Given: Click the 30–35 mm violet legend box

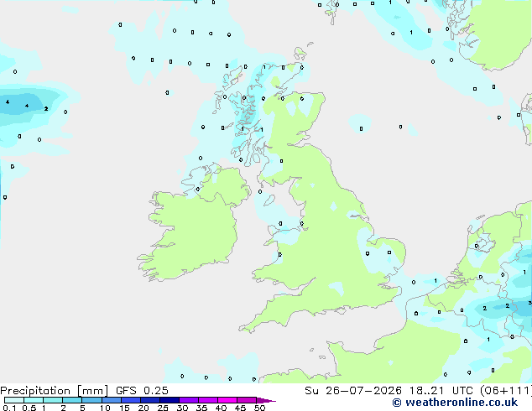Looking at the screenshot, I should click(189, 400).
